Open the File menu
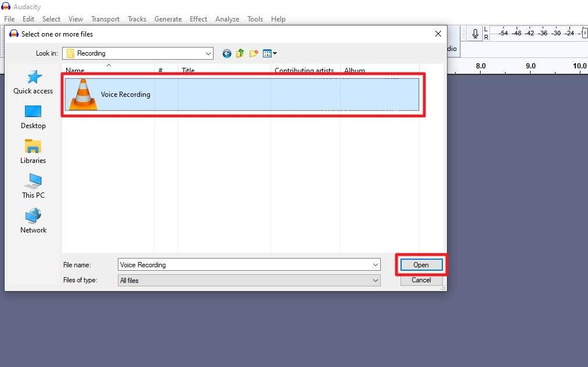This screenshot has width=588, height=367. [9, 19]
